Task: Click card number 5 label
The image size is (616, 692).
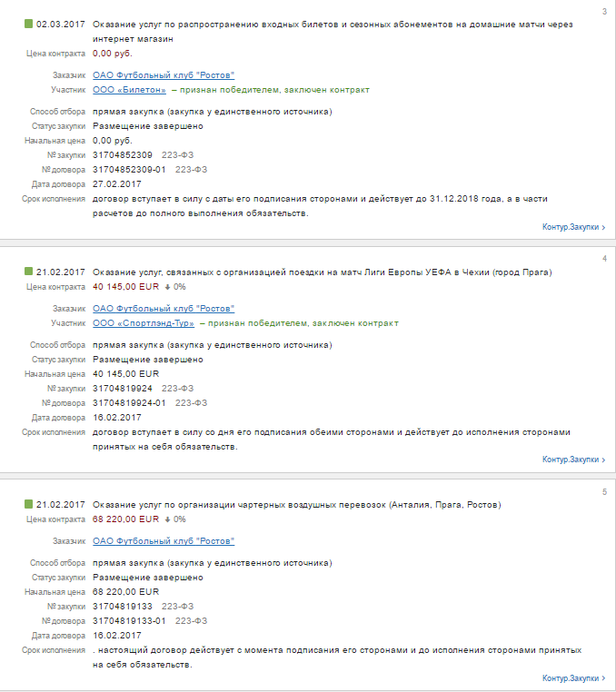Action: [604, 492]
